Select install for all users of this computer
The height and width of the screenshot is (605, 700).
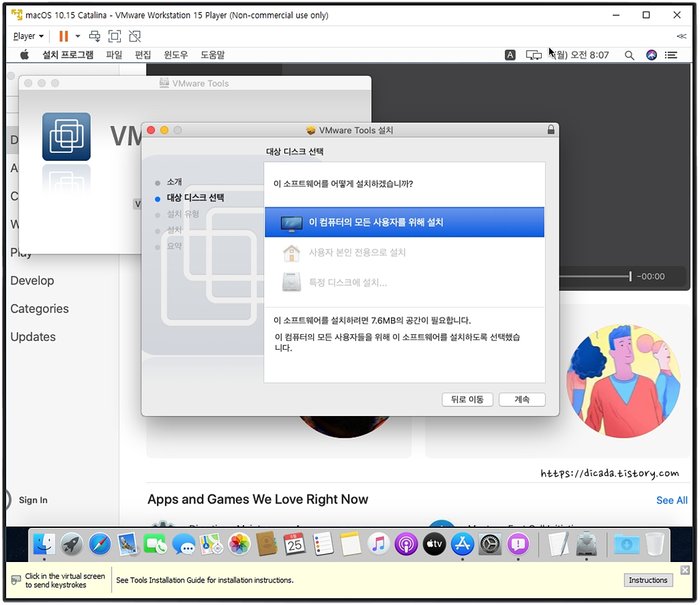pos(405,222)
